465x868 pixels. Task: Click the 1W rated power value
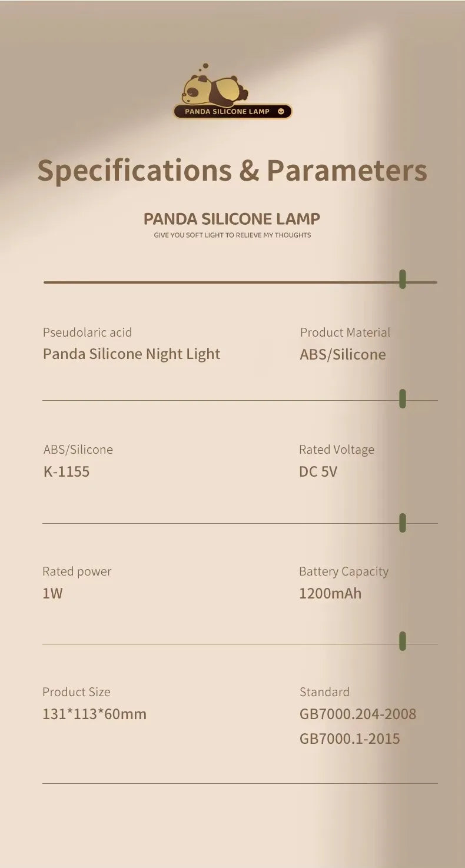(x=52, y=593)
